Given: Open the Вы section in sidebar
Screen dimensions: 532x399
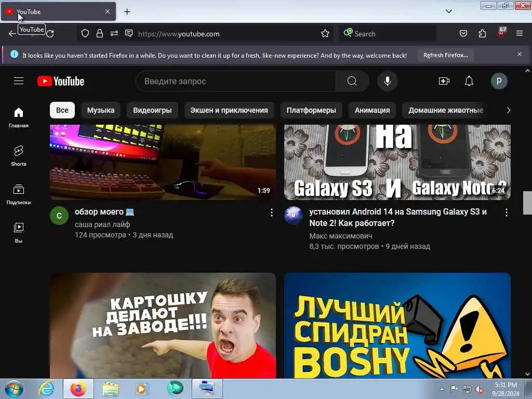Looking at the screenshot, I should tap(19, 232).
